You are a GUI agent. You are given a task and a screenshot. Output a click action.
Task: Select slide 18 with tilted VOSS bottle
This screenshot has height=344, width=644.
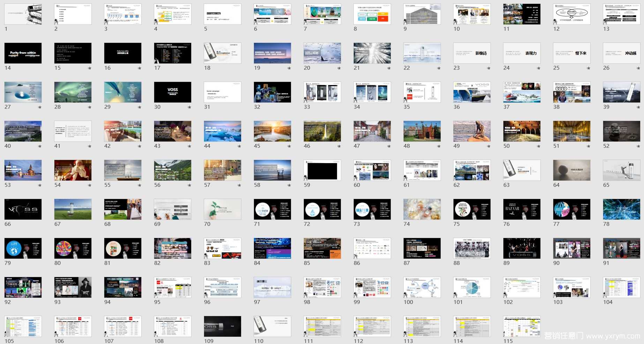223,53
